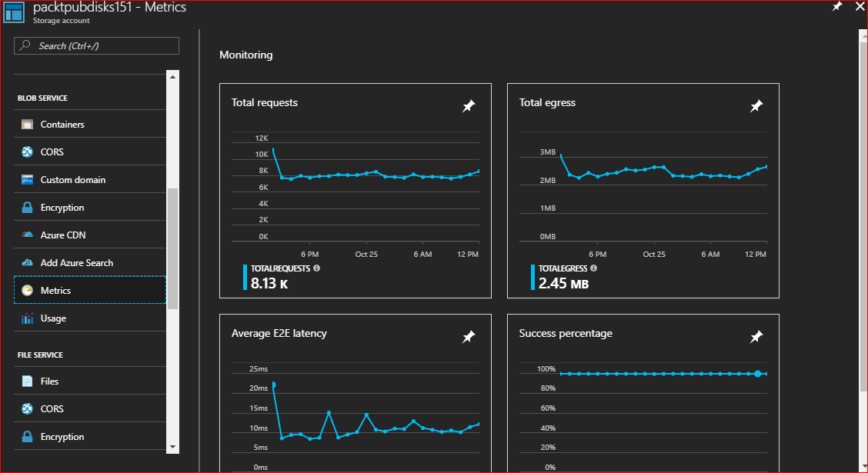Viewport: 868px width, 473px height.
Task: Open the Total egress chart tile
Action: [643, 191]
